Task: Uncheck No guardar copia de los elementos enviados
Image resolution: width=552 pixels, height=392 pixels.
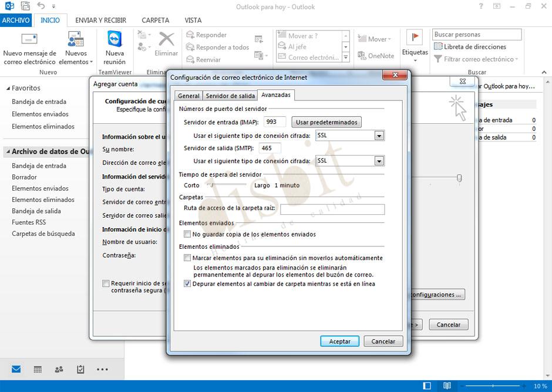Action: point(187,234)
